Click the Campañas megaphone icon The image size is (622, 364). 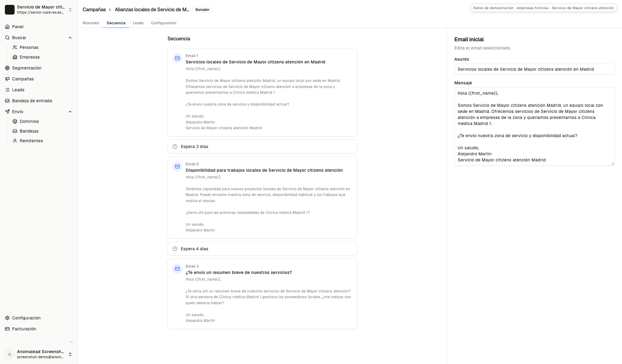point(7,79)
